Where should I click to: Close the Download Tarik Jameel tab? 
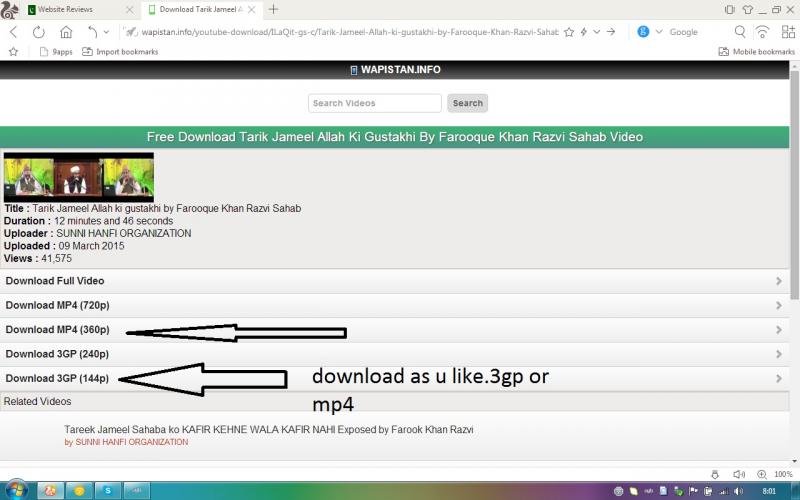click(x=252, y=10)
